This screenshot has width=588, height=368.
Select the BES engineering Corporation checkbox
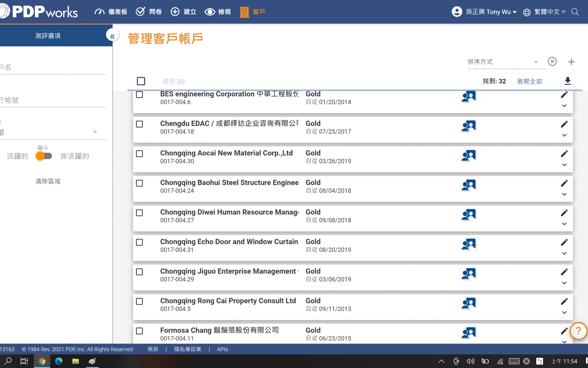(x=139, y=94)
